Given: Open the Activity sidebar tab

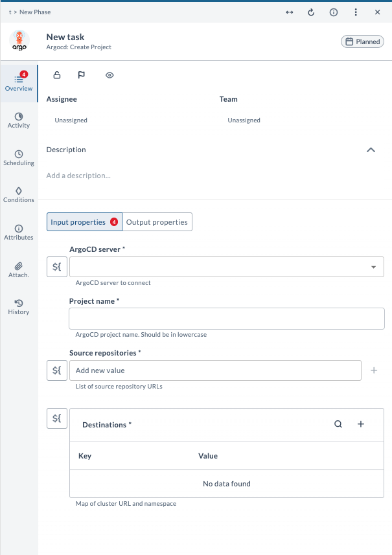Looking at the screenshot, I should [19, 120].
